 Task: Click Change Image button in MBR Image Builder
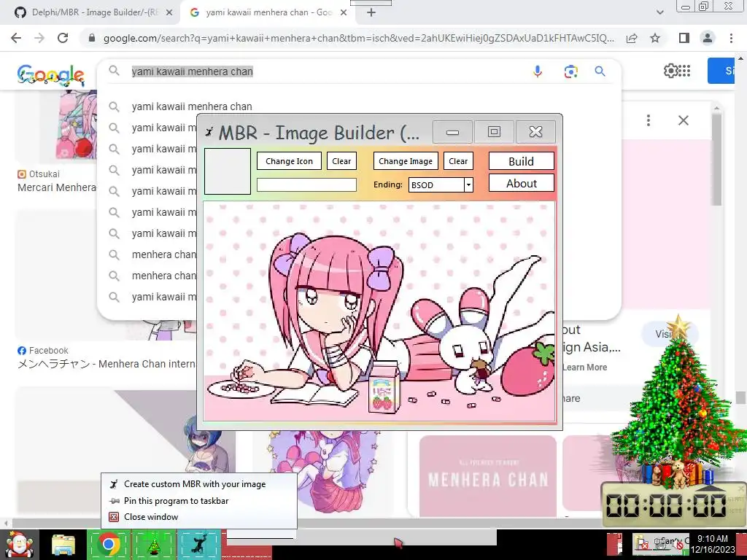coord(406,161)
